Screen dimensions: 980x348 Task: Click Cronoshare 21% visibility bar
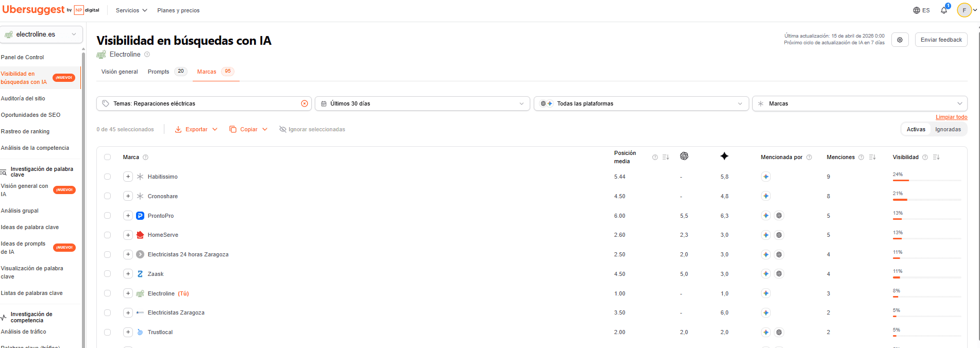tap(927, 200)
